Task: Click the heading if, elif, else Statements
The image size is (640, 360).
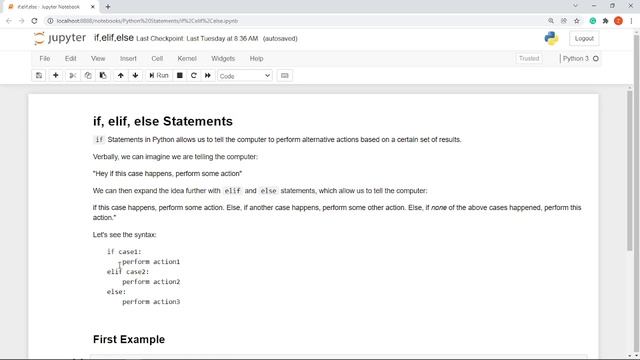Action: (x=163, y=122)
